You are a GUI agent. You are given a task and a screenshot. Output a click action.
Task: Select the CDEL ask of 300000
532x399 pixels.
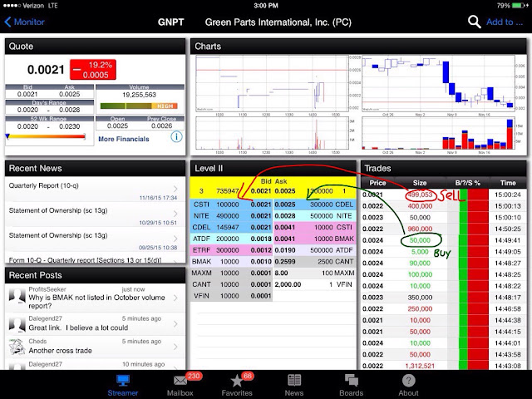pos(315,204)
